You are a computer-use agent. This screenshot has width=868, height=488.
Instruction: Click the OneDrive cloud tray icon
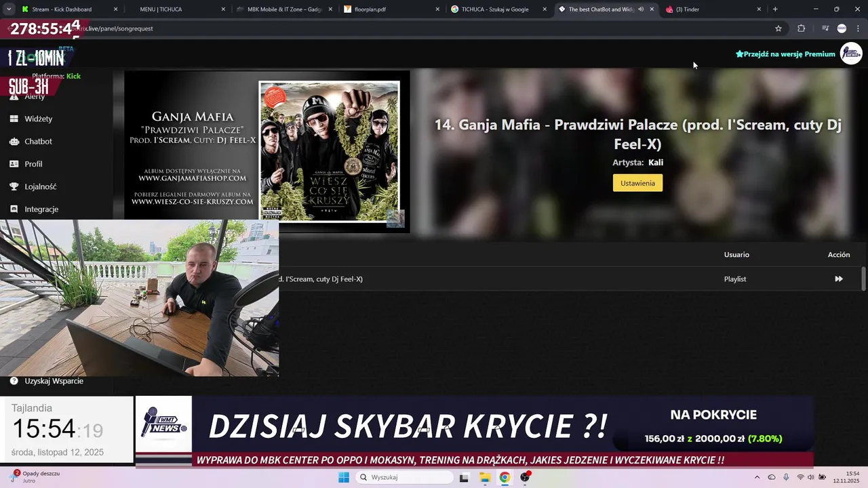tap(772, 477)
